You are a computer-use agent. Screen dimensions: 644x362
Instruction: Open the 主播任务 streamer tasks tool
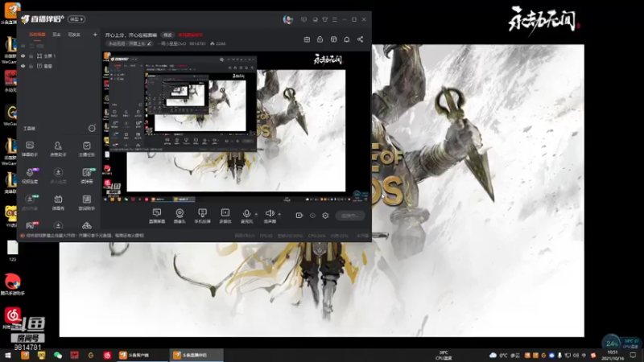(87, 149)
